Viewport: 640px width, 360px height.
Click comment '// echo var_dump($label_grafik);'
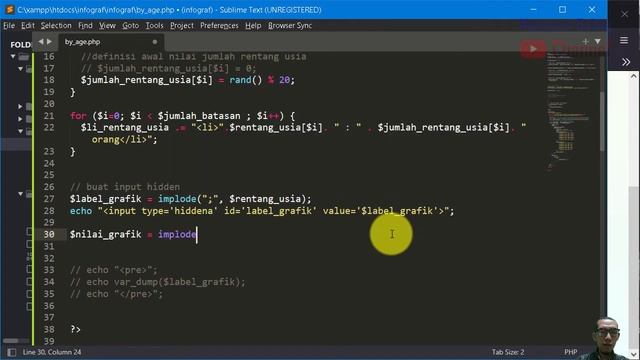(x=158, y=282)
